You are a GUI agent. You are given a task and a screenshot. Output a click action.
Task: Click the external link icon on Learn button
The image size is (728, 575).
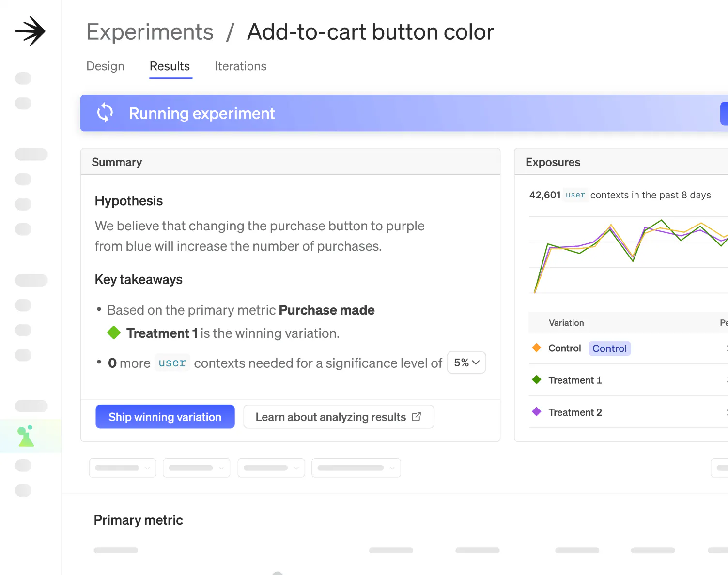(x=417, y=417)
